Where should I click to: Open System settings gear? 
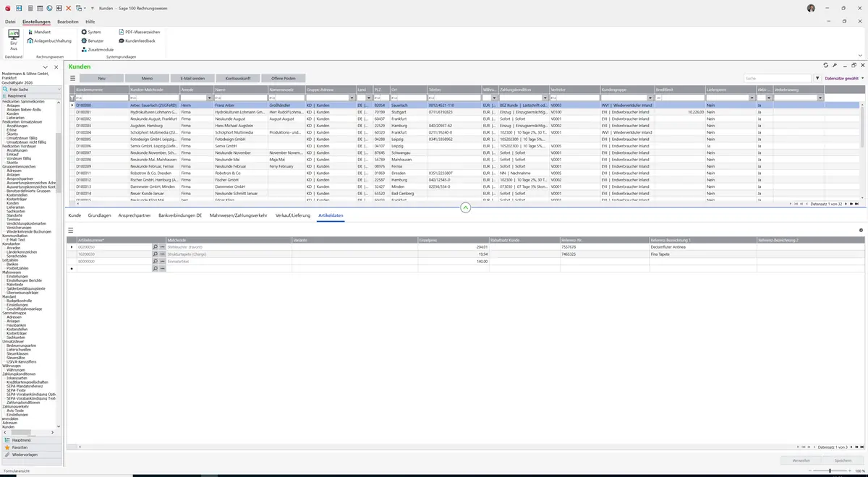click(91, 32)
